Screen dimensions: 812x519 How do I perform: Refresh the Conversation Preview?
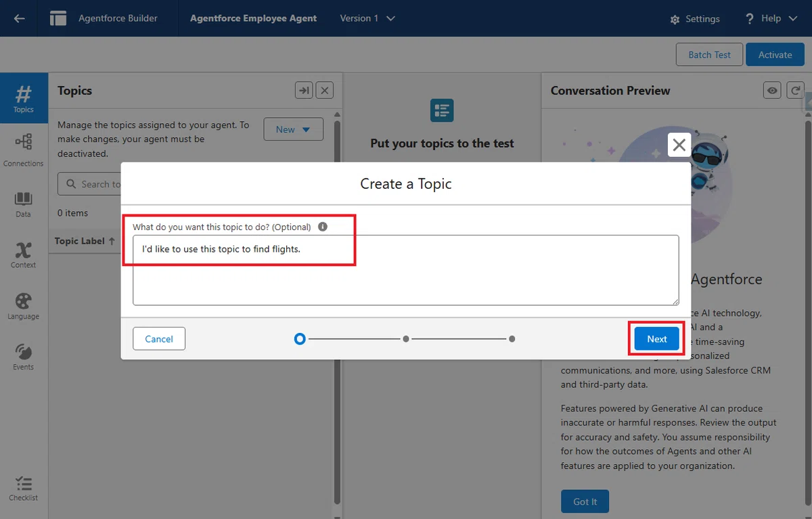coord(794,90)
